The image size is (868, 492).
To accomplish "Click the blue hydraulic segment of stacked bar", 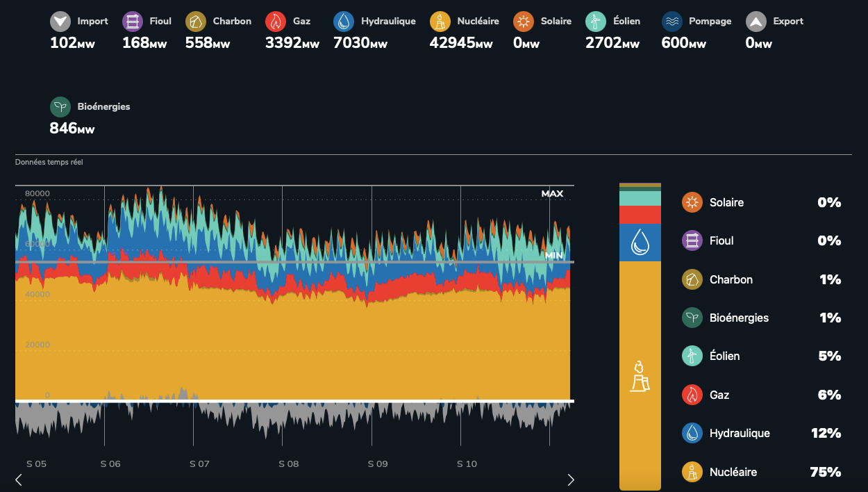I will pos(640,243).
